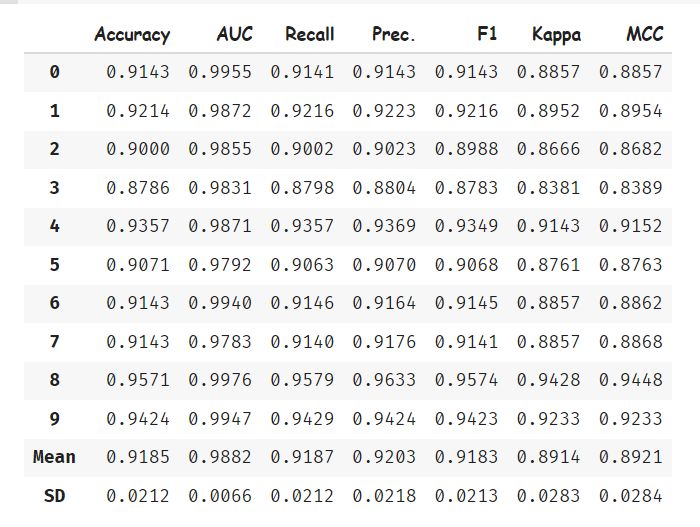
Task: Click the Kappa column header
Action: pyautogui.click(x=556, y=35)
